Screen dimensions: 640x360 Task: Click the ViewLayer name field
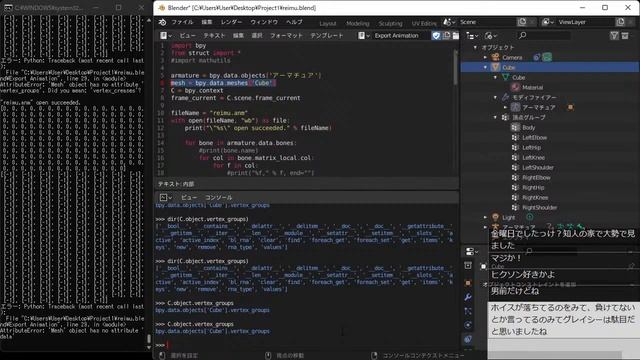click(584, 22)
